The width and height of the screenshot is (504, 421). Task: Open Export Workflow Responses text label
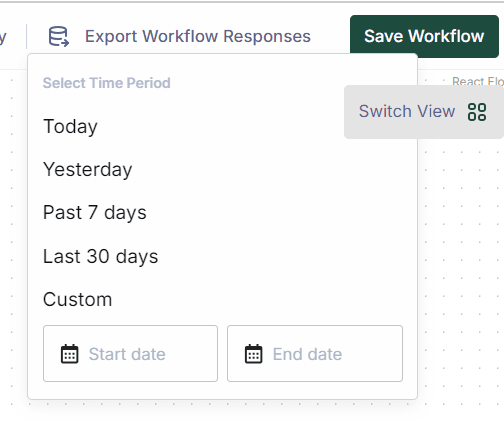[198, 36]
